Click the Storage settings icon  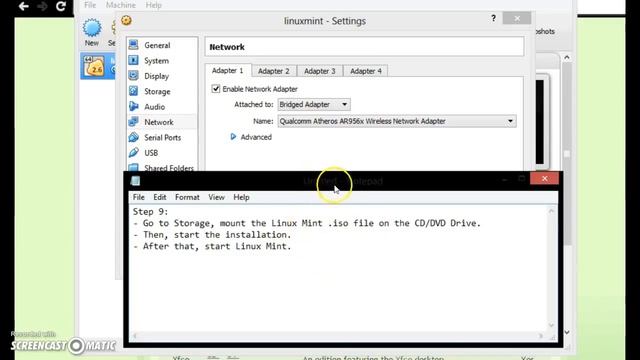tap(133, 91)
